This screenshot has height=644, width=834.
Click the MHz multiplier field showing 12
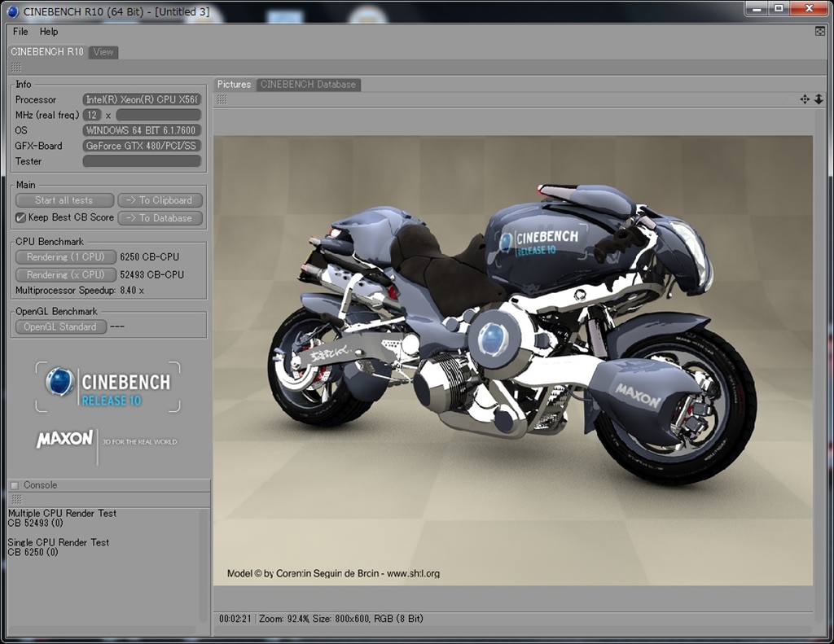coord(92,115)
